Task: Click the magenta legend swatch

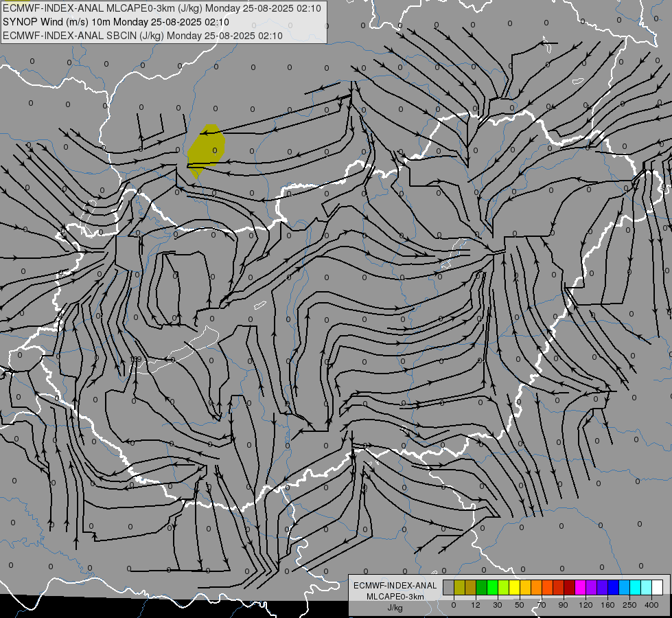Action: 580,588
